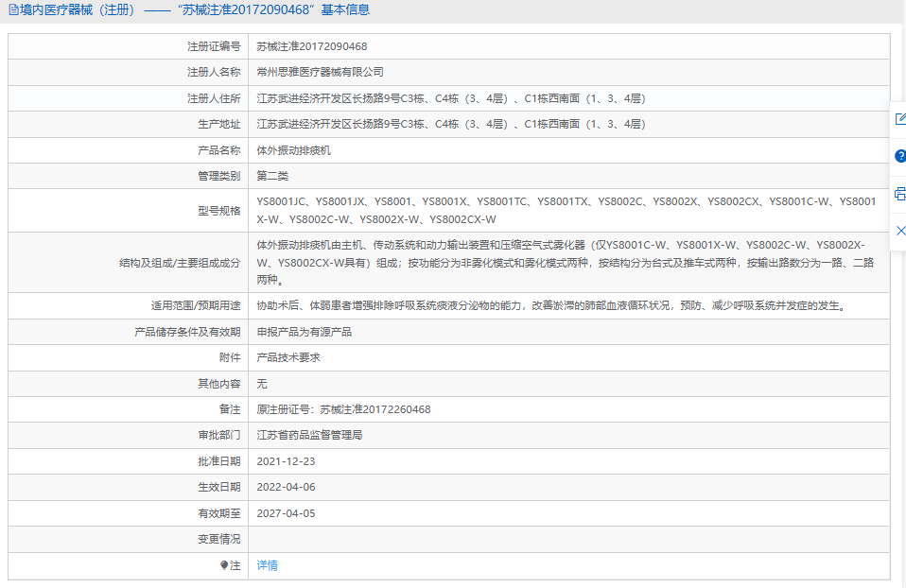The image size is (906, 588).
Task: Click the effective date 2022-04-06
Action: point(287,488)
